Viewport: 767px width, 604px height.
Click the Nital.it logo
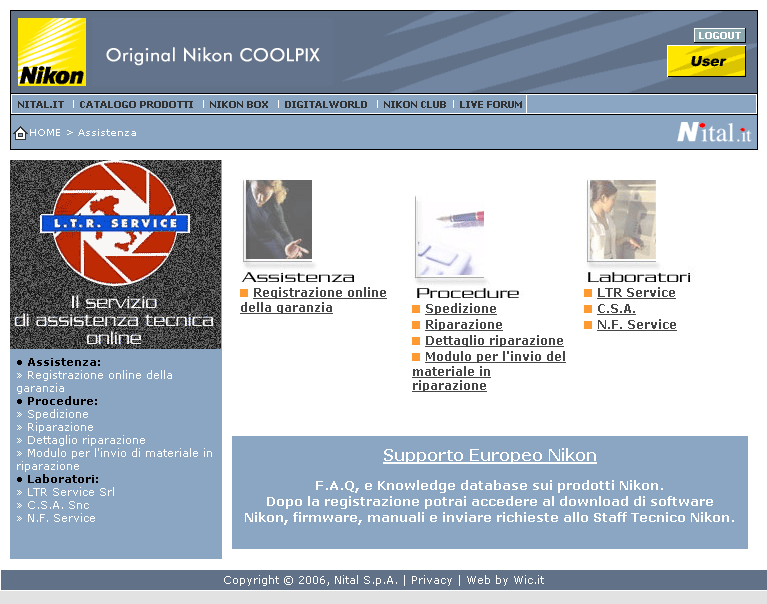coord(713,132)
